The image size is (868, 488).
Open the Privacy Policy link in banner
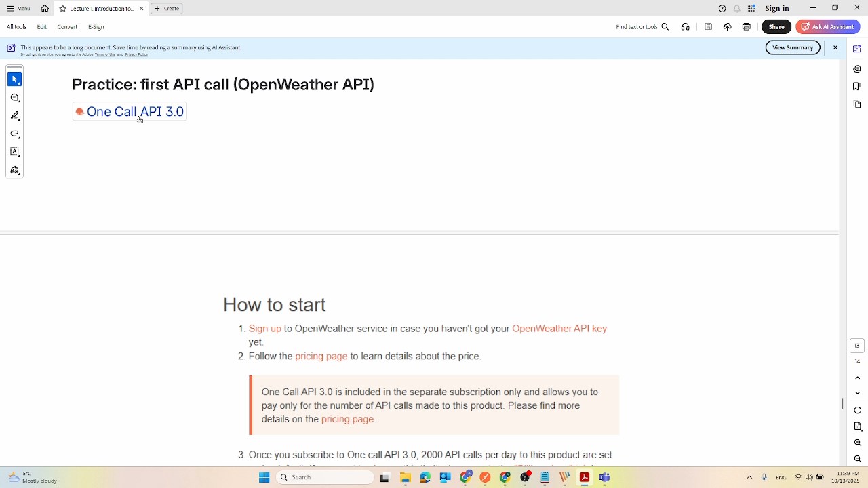[x=136, y=54]
